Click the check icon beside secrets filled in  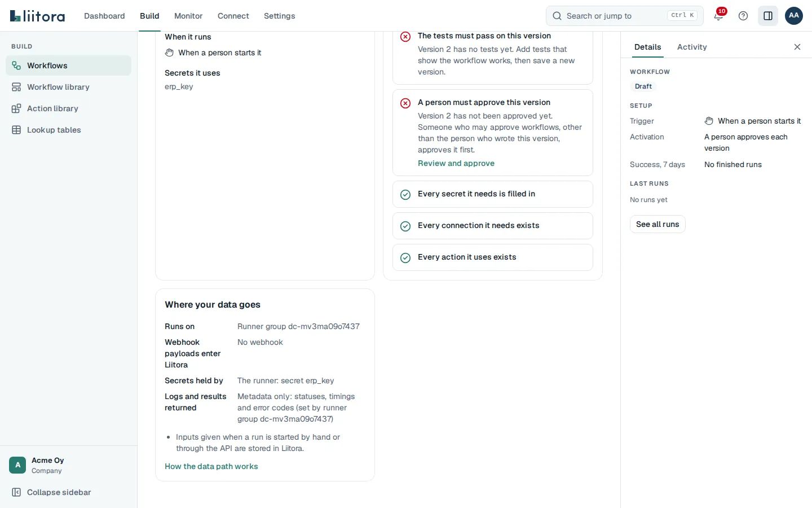coord(405,195)
